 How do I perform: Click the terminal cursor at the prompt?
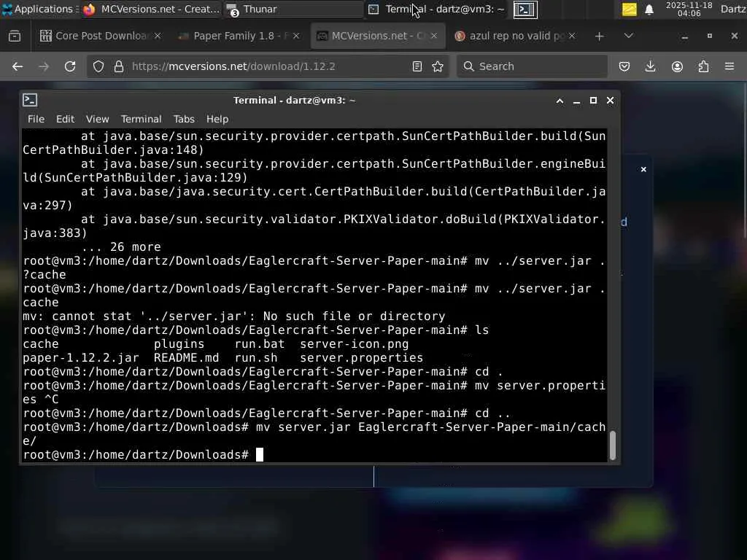(x=260, y=455)
